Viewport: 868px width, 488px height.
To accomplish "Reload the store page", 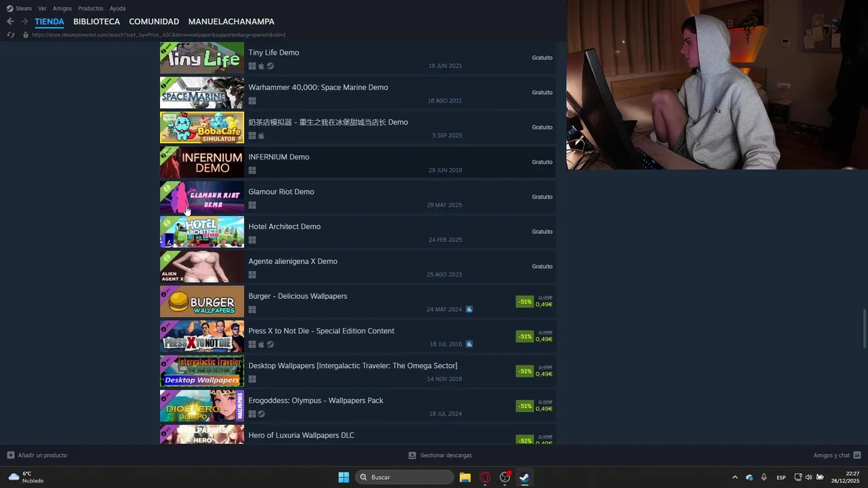I will pyautogui.click(x=11, y=35).
